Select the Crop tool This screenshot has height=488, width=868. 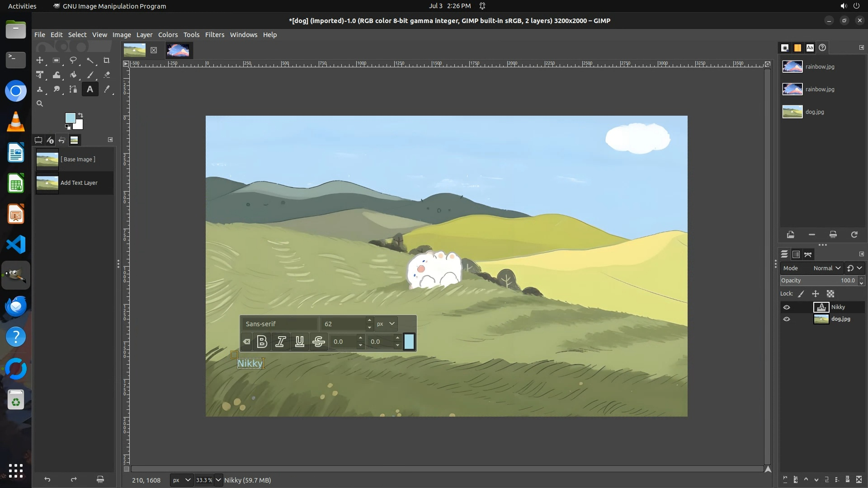(x=107, y=61)
